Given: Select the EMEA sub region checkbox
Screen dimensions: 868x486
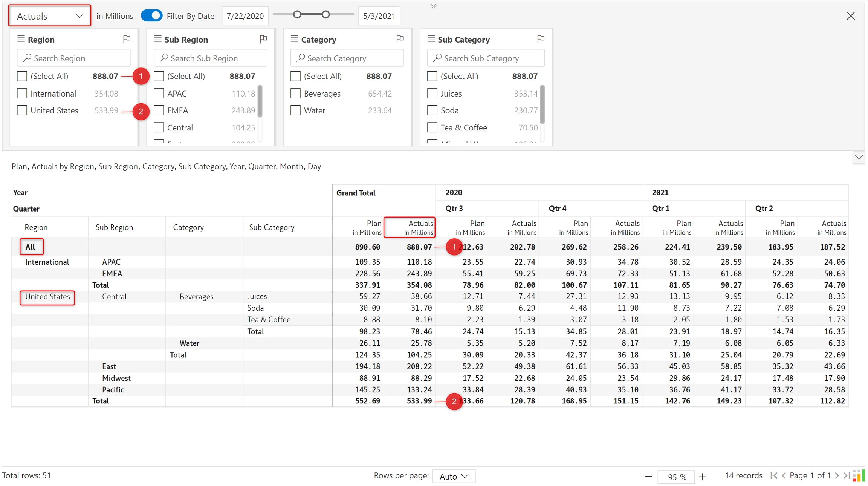Looking at the screenshot, I should point(159,110).
